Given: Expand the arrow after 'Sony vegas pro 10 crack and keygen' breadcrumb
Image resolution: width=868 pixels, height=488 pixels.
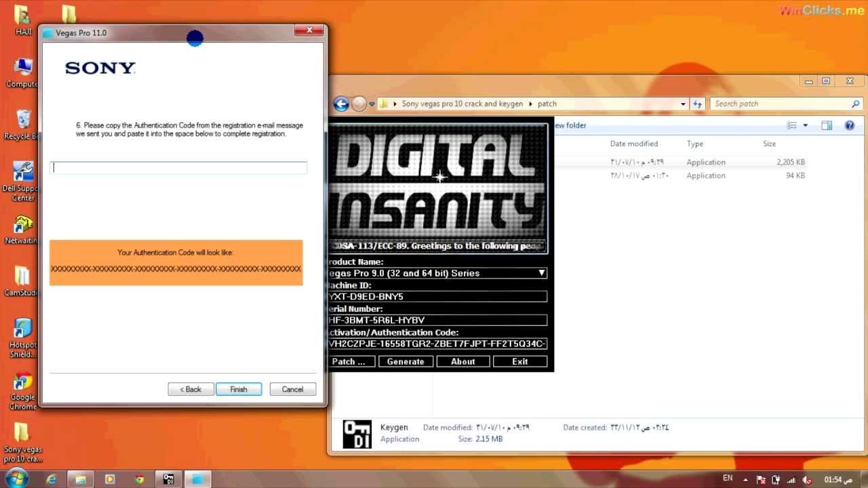Looking at the screenshot, I should 530,104.
